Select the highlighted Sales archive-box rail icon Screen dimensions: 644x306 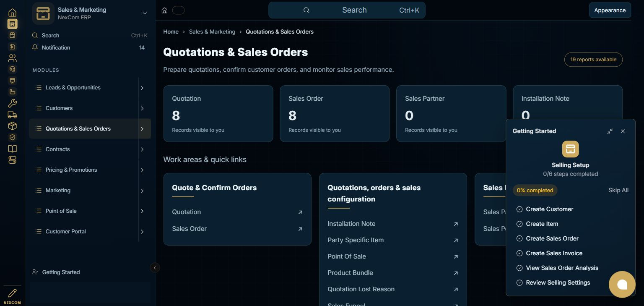point(12,24)
